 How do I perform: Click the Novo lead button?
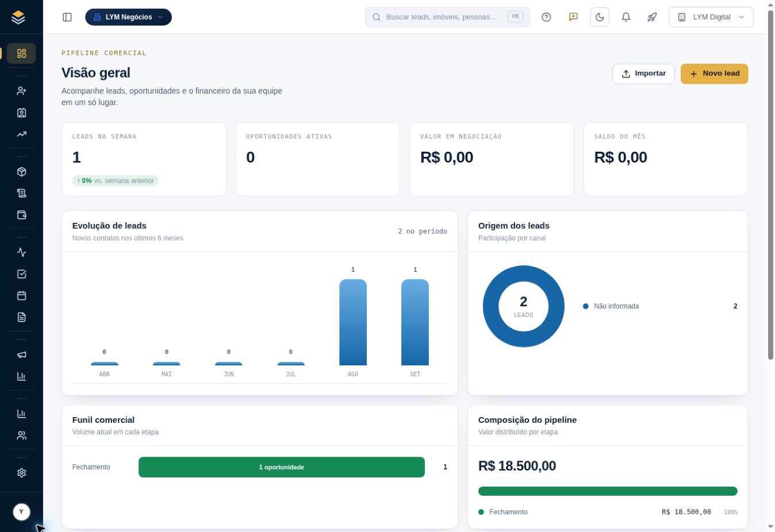(714, 74)
